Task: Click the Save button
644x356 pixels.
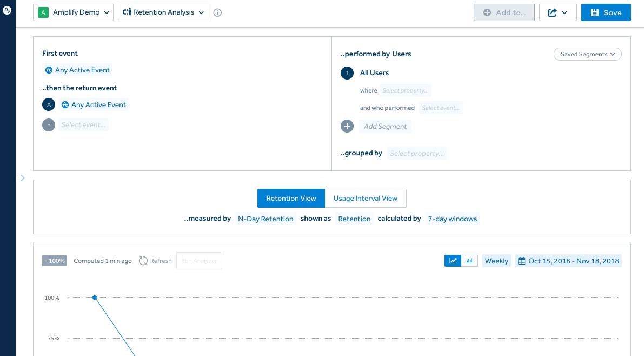Action: (x=606, y=12)
